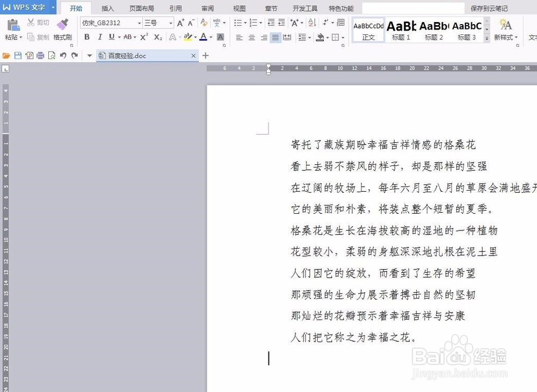Image resolution: width=537 pixels, height=392 pixels.
Task: Open the borders dropdown arrow
Action: click(343, 37)
